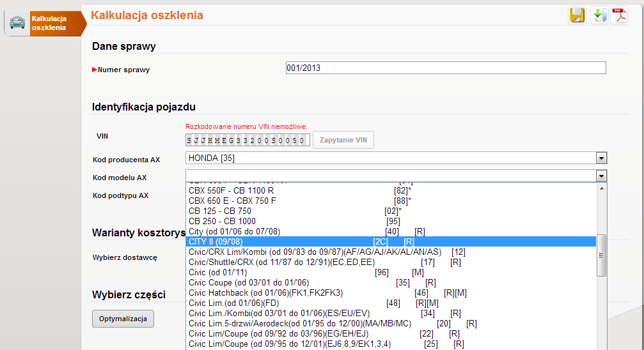The width and height of the screenshot is (644, 350).
Task: Select Civic Lim.(od 01/'06)(FD) option
Action: click(391, 303)
